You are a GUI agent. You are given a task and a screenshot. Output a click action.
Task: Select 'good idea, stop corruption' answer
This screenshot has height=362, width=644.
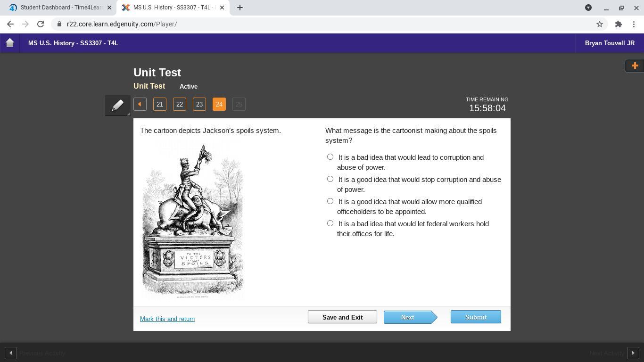pos(330,179)
